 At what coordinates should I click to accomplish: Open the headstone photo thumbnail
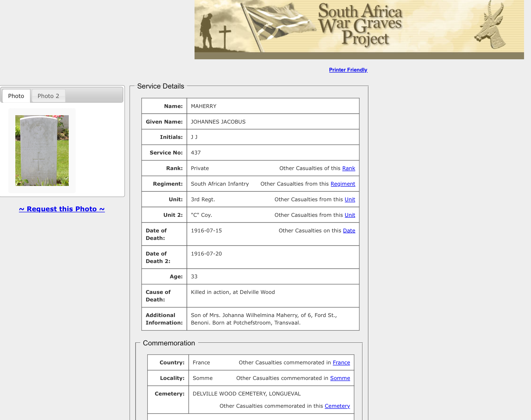(x=42, y=151)
